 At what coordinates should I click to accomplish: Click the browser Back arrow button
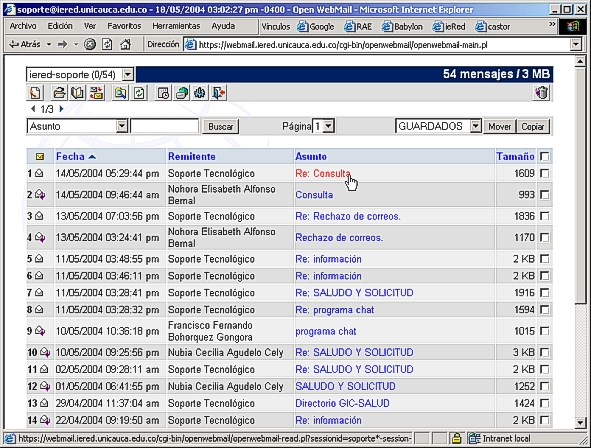coord(24,44)
